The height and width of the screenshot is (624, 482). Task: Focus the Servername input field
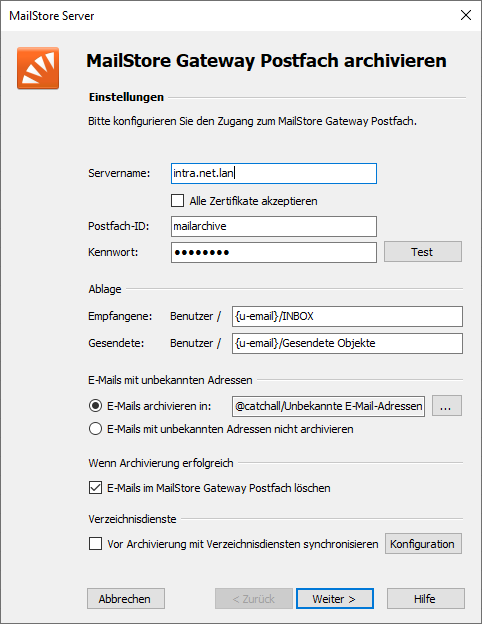[x=274, y=174]
